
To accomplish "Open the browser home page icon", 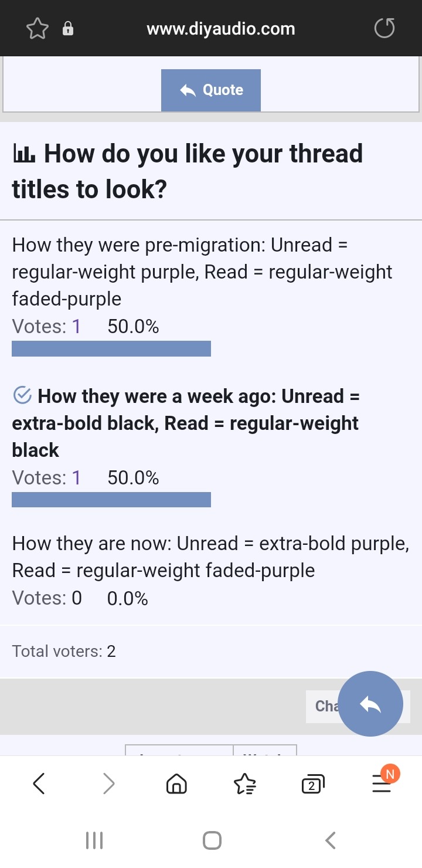I will tap(176, 784).
